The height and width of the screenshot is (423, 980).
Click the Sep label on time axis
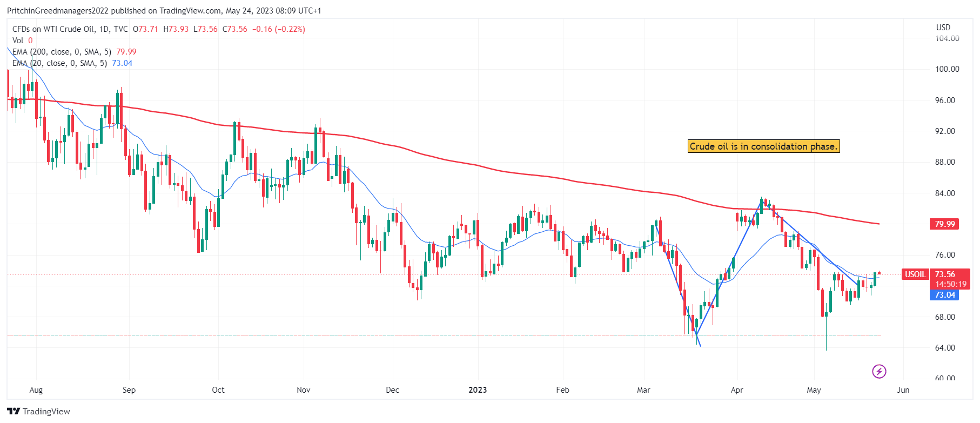129,390
